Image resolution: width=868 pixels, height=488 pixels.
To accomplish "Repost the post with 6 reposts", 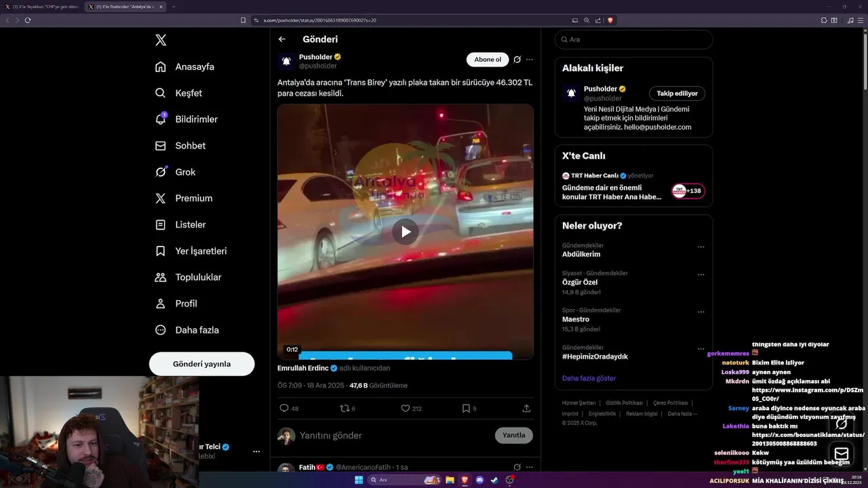I will click(x=344, y=409).
